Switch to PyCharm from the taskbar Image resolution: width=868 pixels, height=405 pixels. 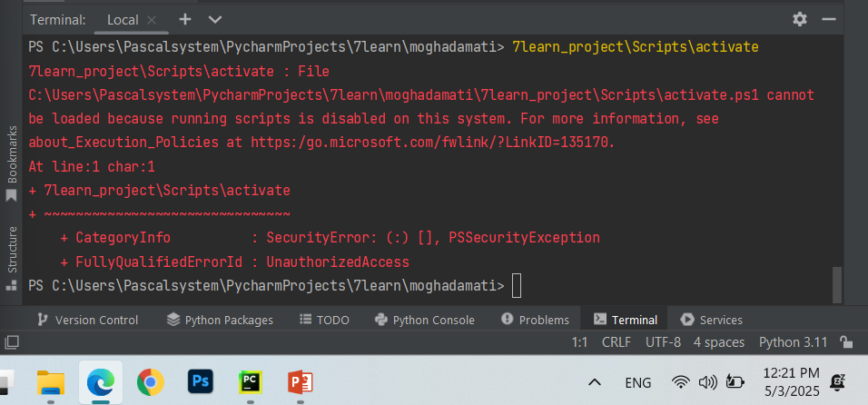251,381
